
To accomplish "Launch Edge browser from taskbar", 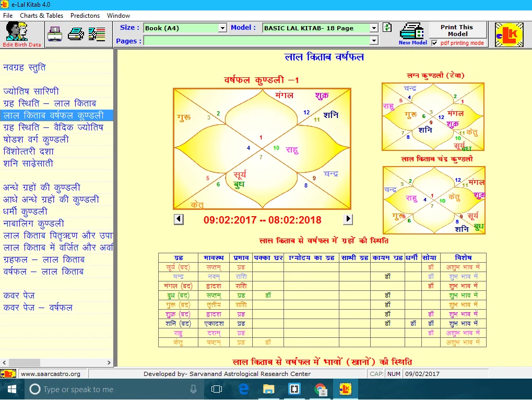I will pos(243,389).
